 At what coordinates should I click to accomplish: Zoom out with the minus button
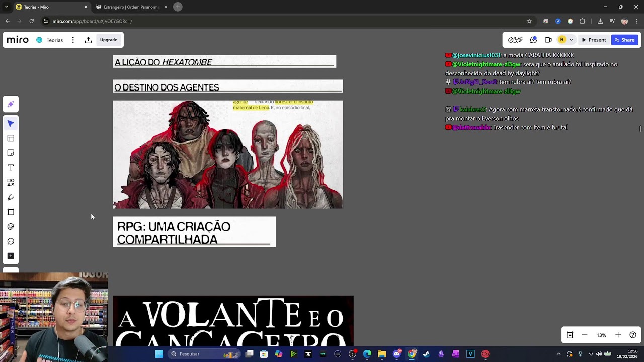[585, 335]
